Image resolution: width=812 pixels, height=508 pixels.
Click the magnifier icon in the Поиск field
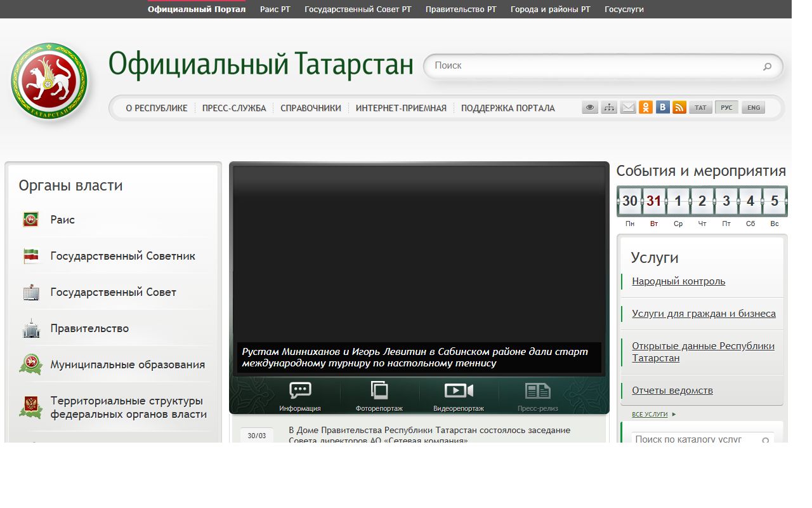click(768, 66)
